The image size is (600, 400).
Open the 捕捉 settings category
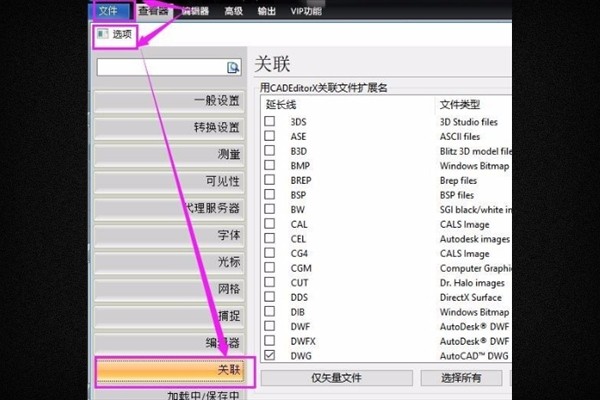pos(169,316)
